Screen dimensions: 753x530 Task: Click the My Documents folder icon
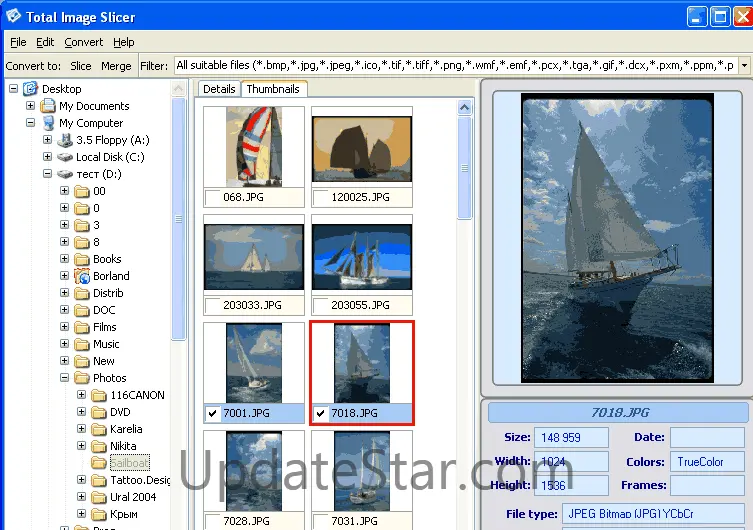[47, 106]
